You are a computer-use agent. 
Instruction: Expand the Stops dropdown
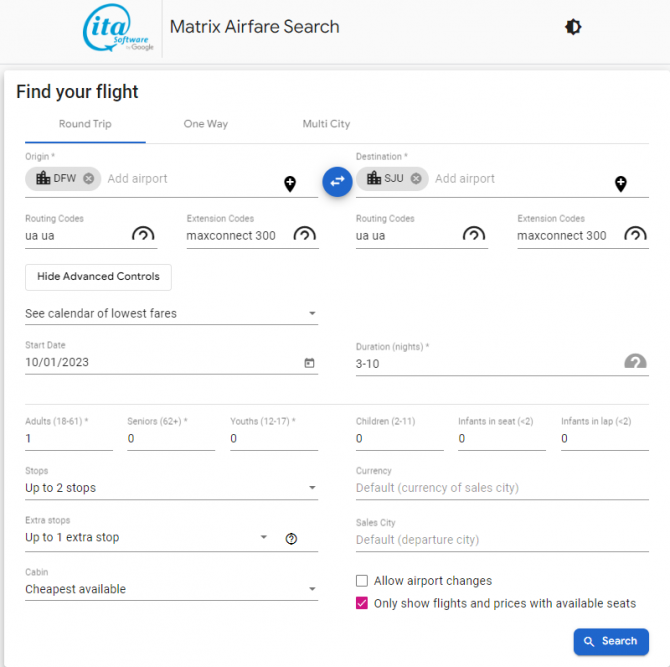[171, 488]
